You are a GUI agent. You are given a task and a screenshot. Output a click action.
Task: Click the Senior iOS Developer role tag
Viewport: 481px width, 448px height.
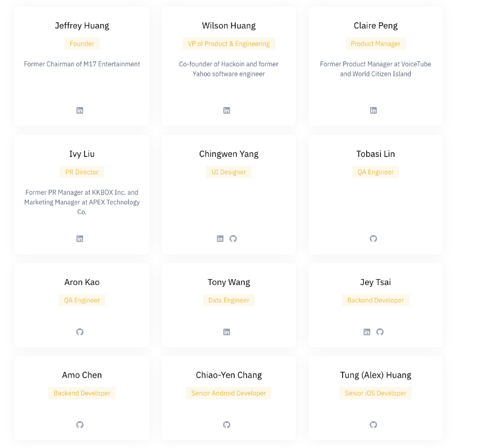click(375, 393)
